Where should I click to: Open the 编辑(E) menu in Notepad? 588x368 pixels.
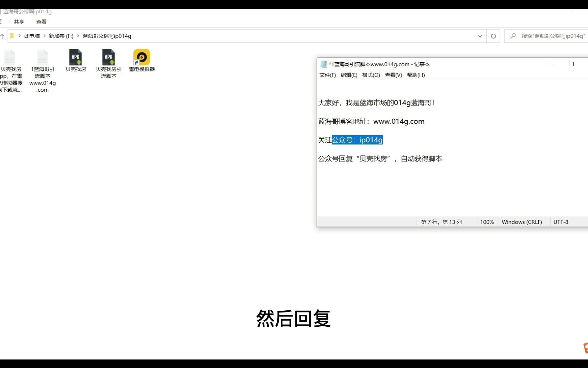(x=349, y=75)
